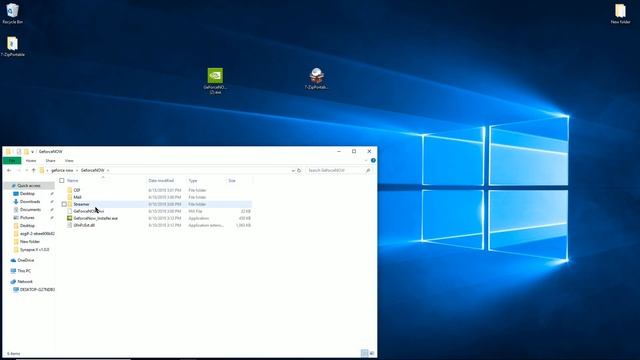This screenshot has width=640, height=360.
Task: Select This PC in navigation pane
Action: pos(24,271)
